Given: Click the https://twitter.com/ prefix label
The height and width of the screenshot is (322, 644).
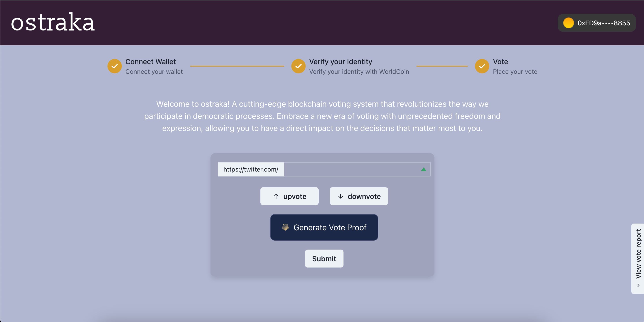Looking at the screenshot, I should tap(251, 169).
